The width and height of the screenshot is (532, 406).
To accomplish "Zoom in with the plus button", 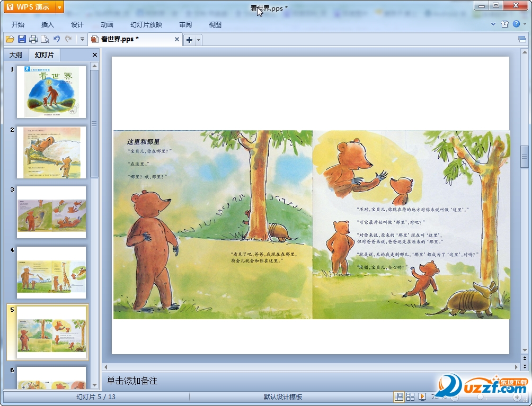I will 517,397.
